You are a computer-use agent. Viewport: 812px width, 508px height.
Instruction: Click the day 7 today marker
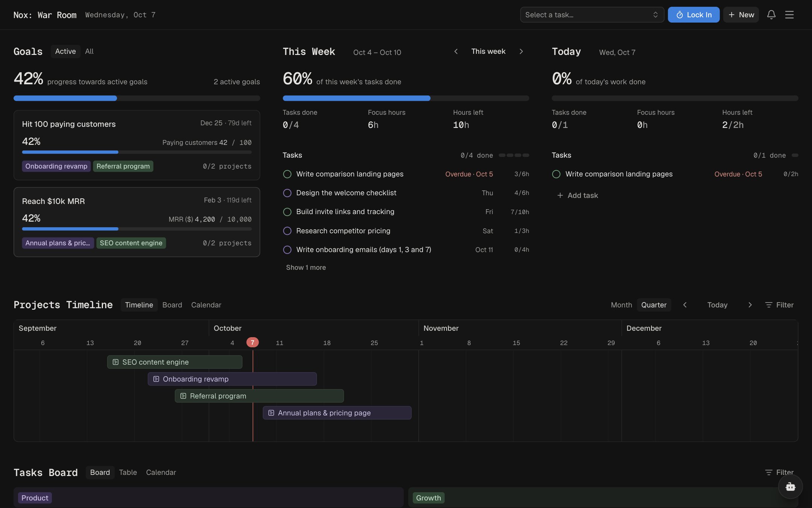[253, 342]
